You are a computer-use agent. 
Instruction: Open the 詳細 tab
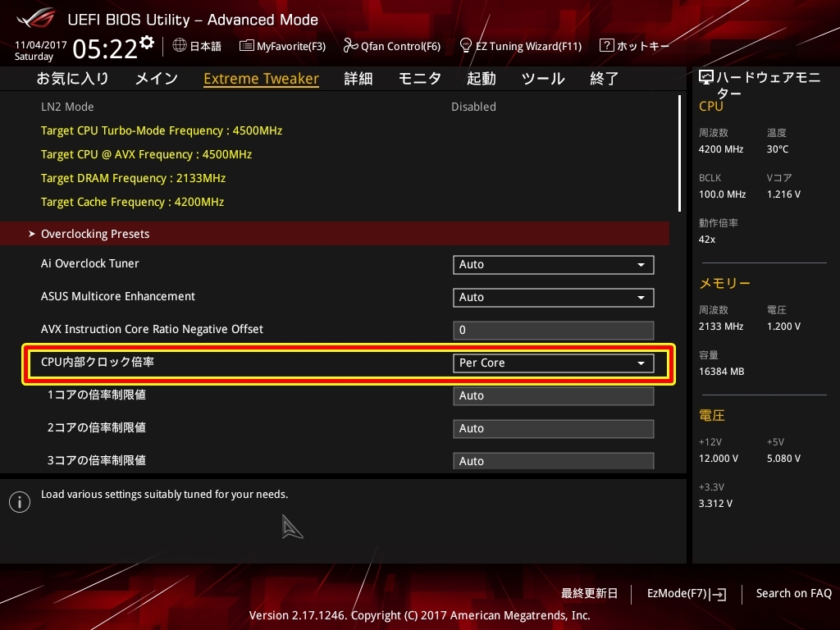(x=358, y=79)
